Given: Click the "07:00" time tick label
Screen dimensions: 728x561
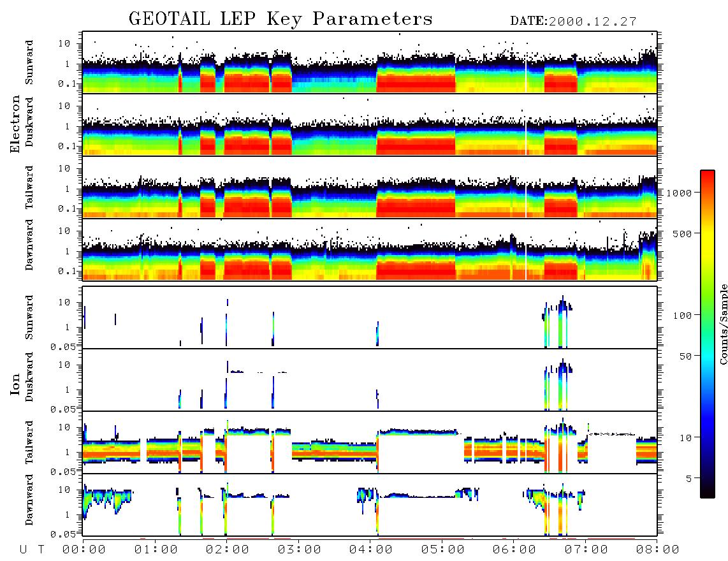Looking at the screenshot, I should pyautogui.click(x=586, y=550).
